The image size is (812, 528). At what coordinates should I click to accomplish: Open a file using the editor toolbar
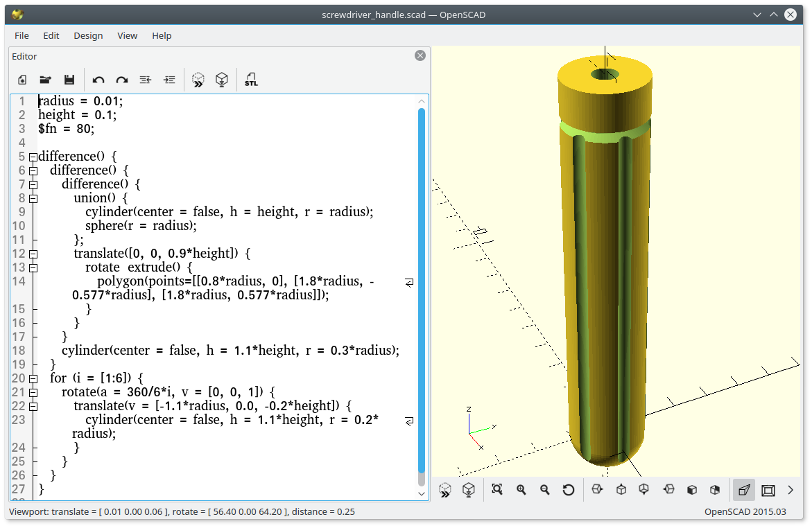[46, 80]
